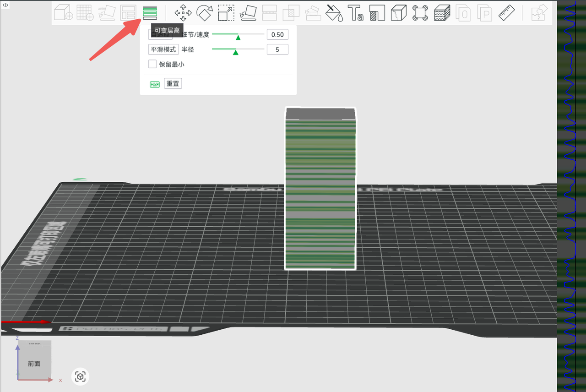
Task: Select the Text shape Ta tool
Action: click(x=356, y=12)
